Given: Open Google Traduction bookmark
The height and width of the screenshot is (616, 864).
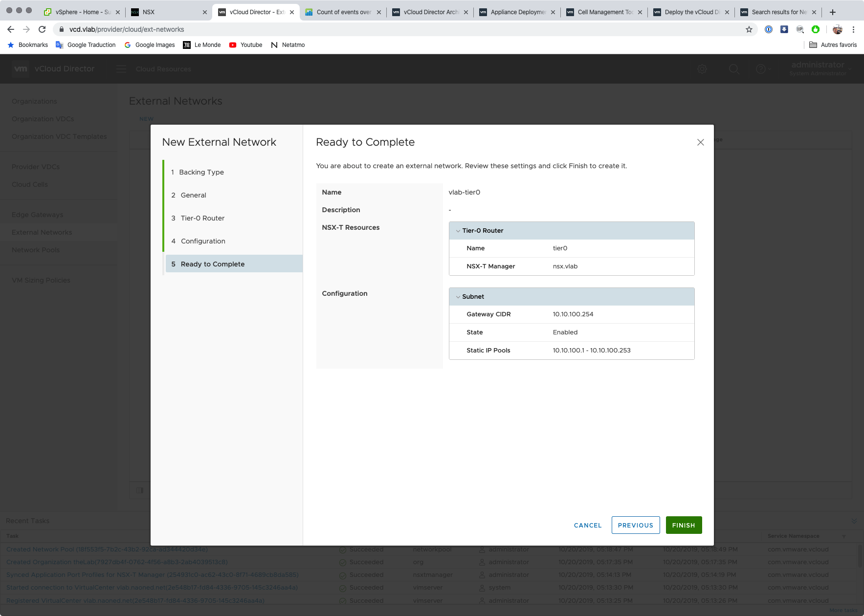Looking at the screenshot, I should coord(86,45).
